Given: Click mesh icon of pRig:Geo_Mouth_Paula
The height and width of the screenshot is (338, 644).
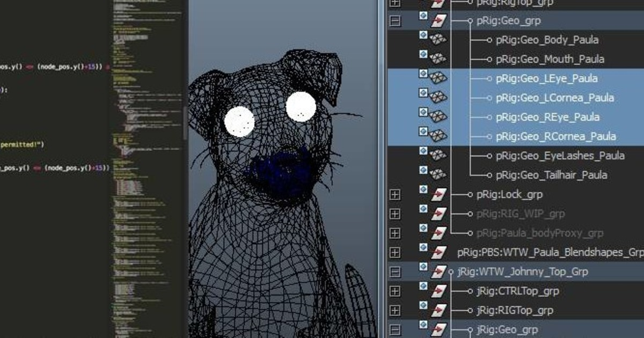Looking at the screenshot, I should click(439, 59).
